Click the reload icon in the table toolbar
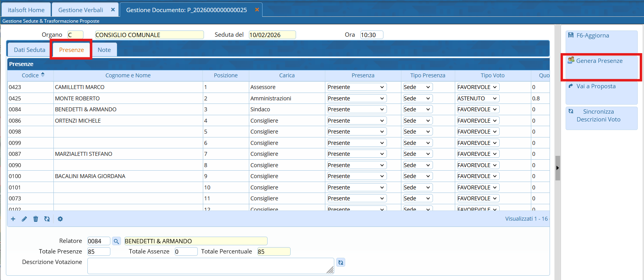This screenshot has width=644, height=280. (x=47, y=219)
